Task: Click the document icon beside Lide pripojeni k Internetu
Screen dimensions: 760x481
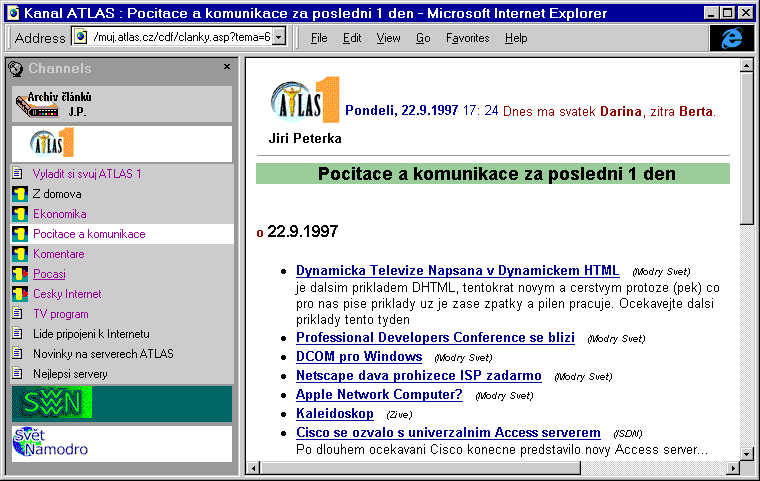Action: 18,334
